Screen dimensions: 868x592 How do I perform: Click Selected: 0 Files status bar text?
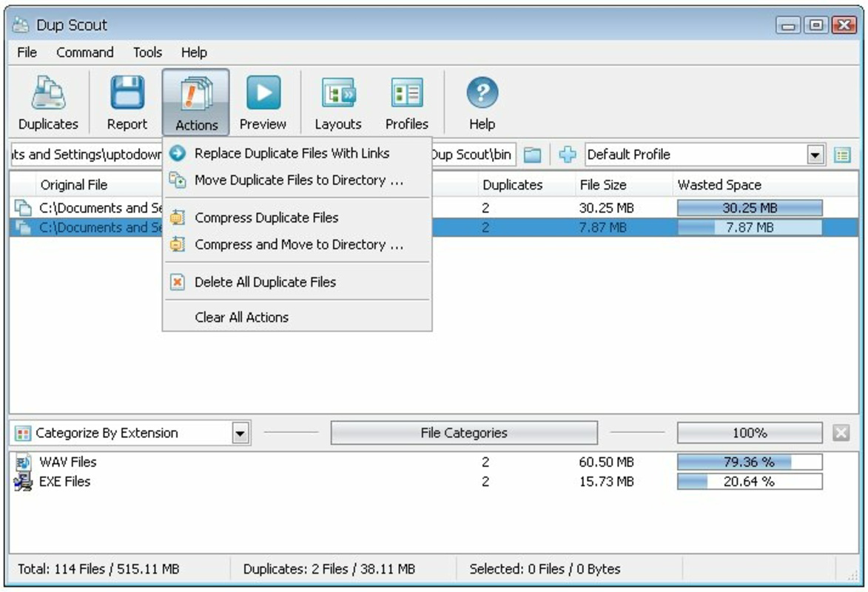coord(545,569)
